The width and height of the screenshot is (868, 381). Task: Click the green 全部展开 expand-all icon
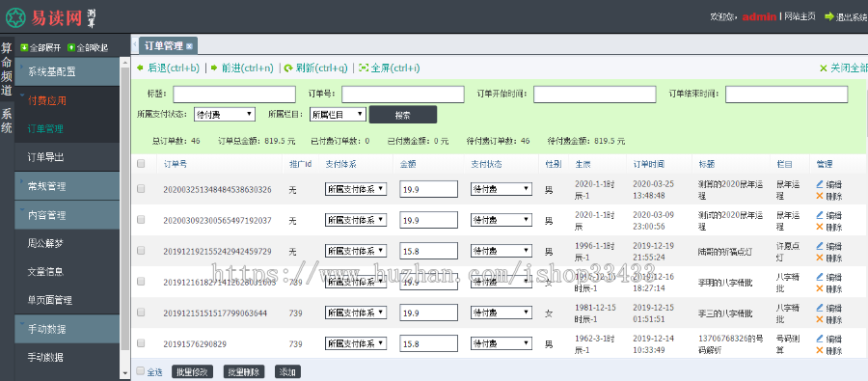point(24,47)
